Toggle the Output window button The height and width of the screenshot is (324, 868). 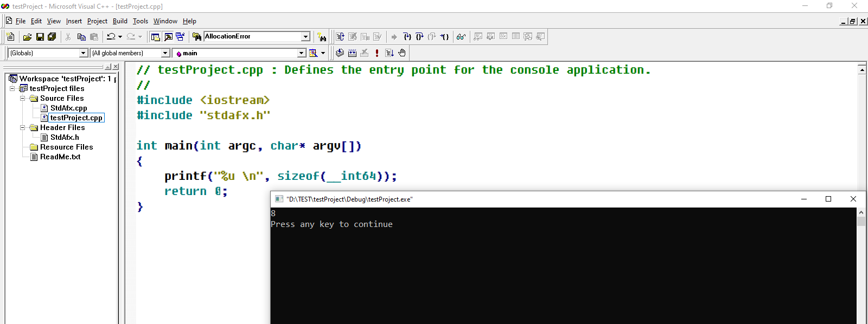168,37
